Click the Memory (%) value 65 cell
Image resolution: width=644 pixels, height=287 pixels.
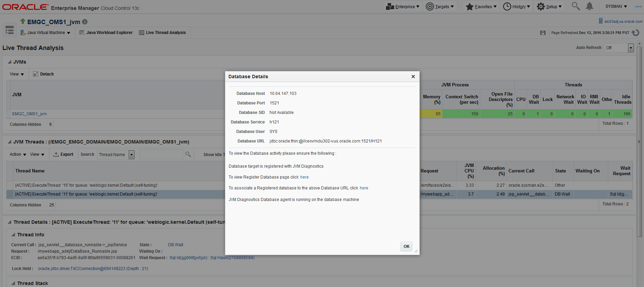tap(432, 114)
